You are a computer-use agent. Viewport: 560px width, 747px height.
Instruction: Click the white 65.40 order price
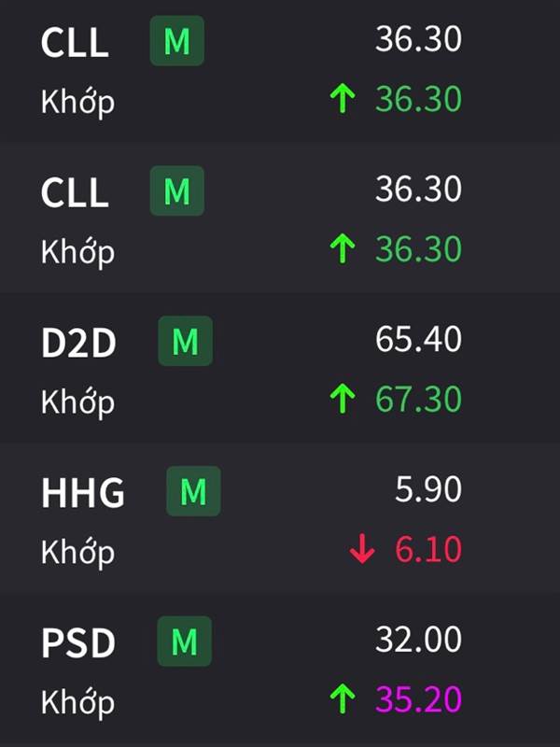click(x=418, y=339)
